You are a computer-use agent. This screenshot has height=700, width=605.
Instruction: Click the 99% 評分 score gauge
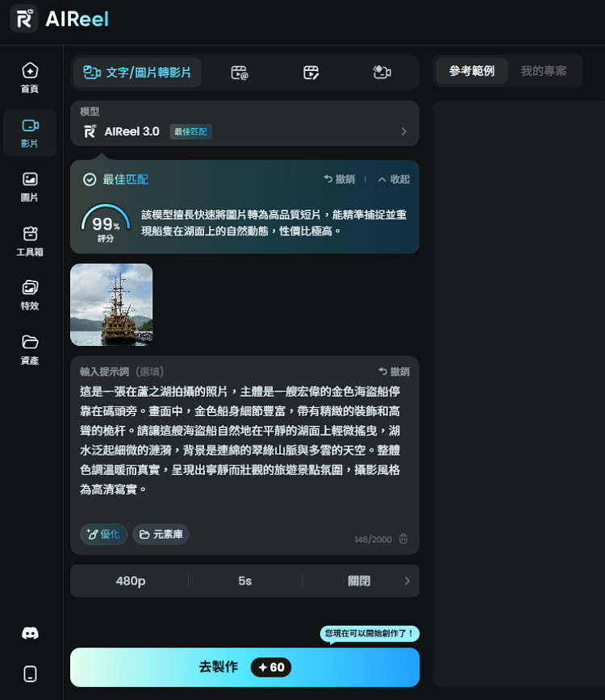[x=106, y=223]
